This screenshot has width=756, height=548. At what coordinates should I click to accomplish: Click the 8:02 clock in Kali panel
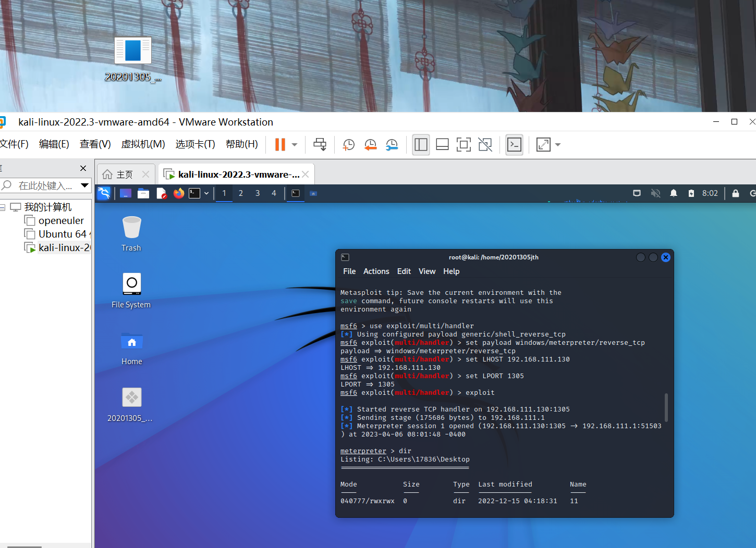point(710,193)
